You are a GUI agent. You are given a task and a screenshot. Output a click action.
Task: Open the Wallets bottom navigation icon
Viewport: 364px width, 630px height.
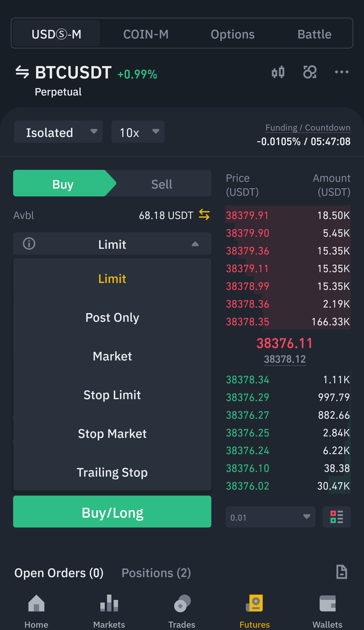[x=327, y=603]
